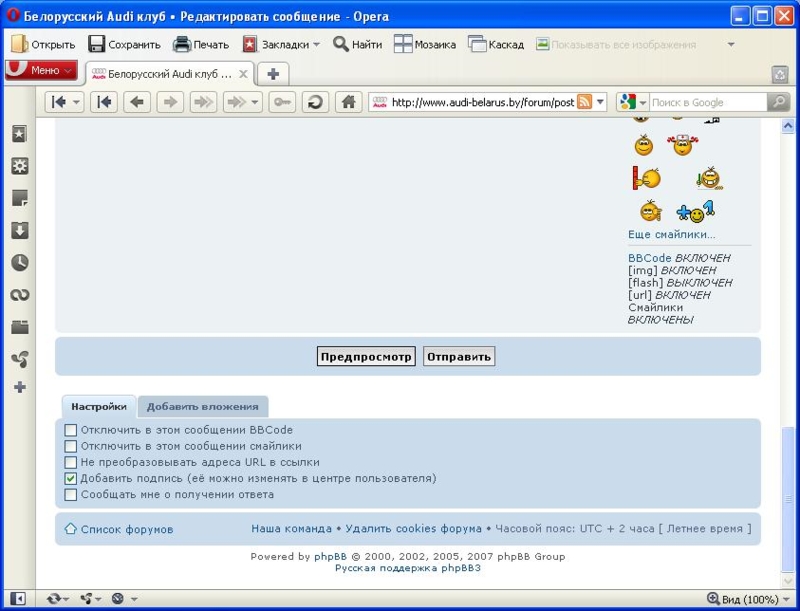Close the Белорусский Audi клуб tab
The width and height of the screenshot is (800, 611).
pyautogui.click(x=243, y=74)
